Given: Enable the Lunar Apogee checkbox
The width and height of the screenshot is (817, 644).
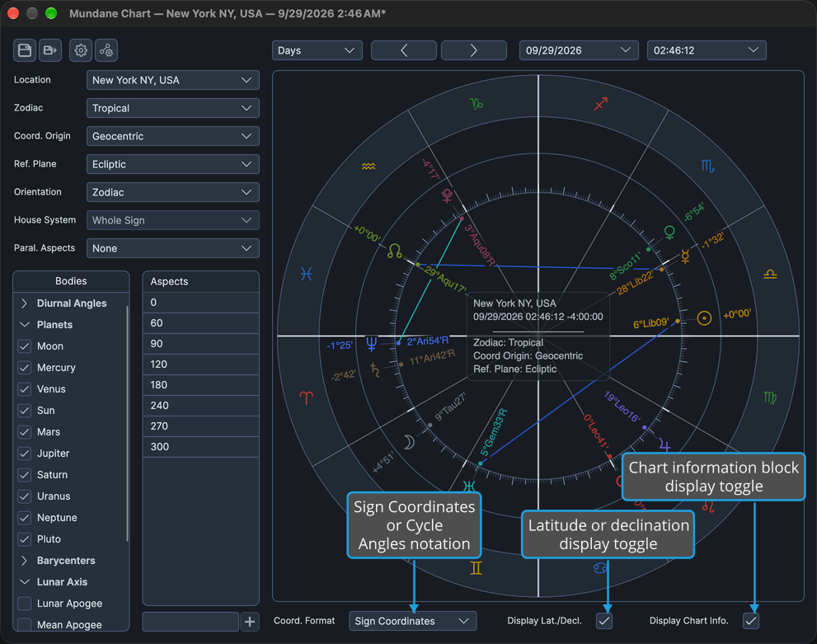Looking at the screenshot, I should (x=25, y=604).
